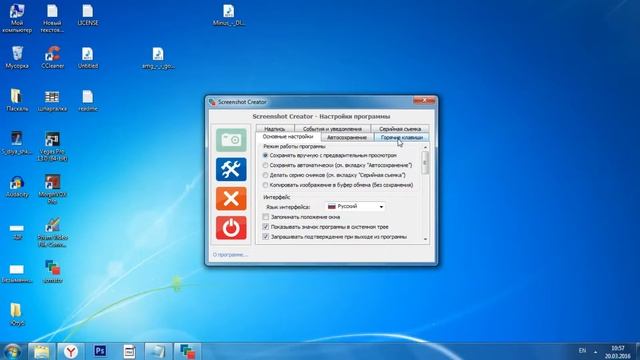Screen dimensions: 640x360
Task: Open Photoshop from the taskbar
Action: (x=100, y=351)
